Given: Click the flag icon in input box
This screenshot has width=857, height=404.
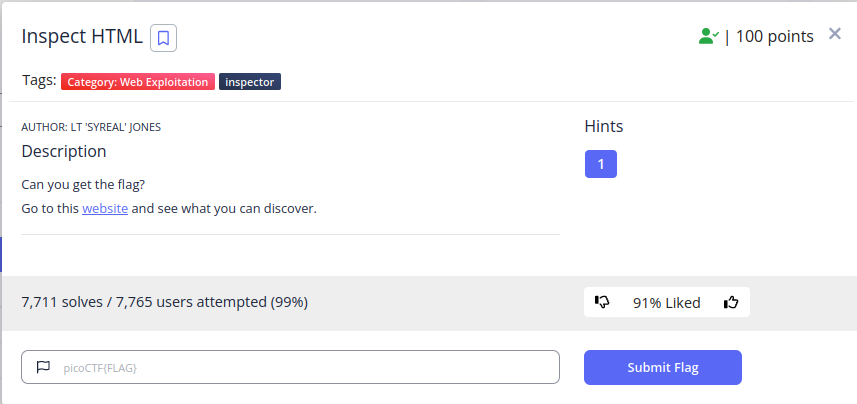Looking at the screenshot, I should pyautogui.click(x=43, y=367).
